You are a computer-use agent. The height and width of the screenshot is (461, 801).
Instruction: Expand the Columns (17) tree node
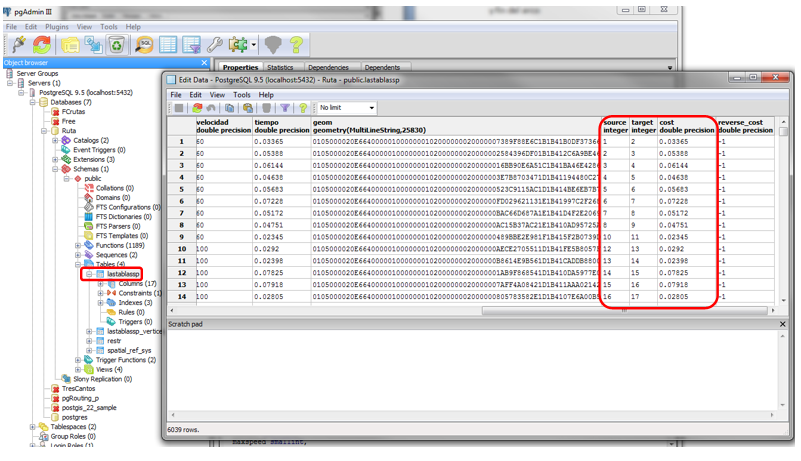click(x=101, y=284)
